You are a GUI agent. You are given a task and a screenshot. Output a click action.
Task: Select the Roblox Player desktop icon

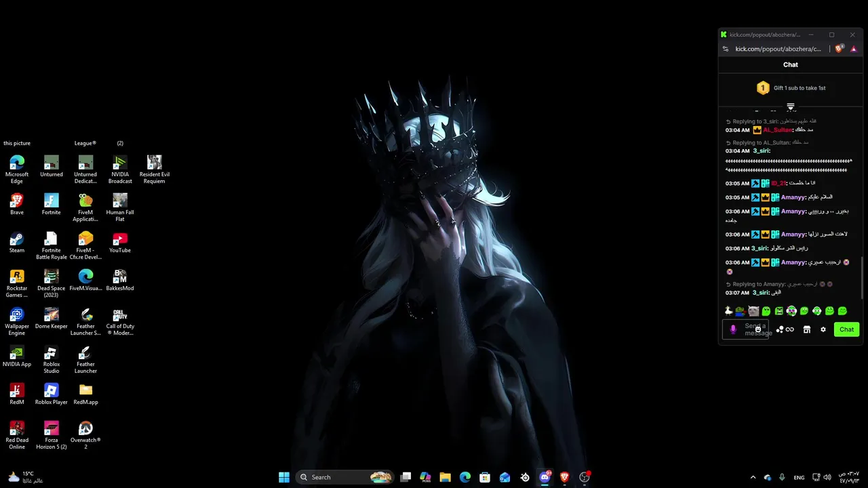coord(52,394)
